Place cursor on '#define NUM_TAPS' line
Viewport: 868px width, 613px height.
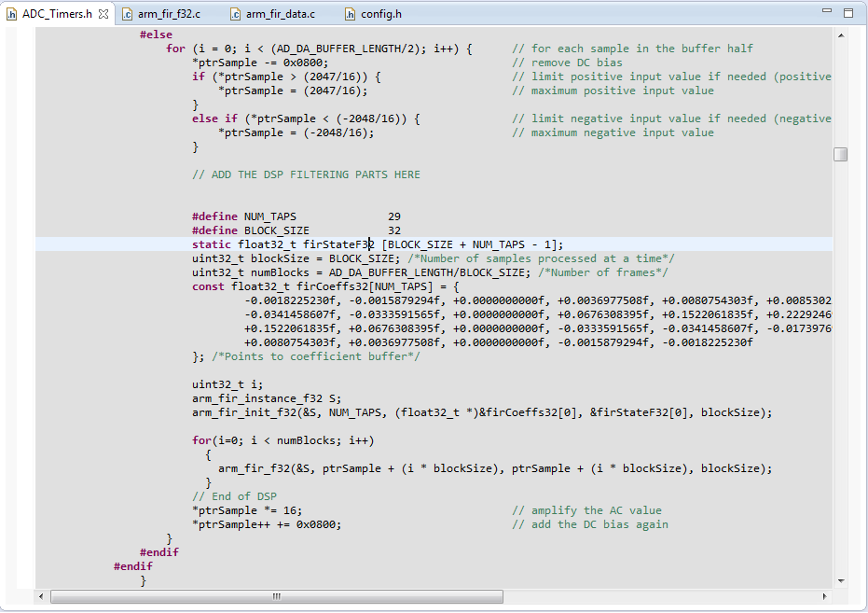(x=296, y=216)
